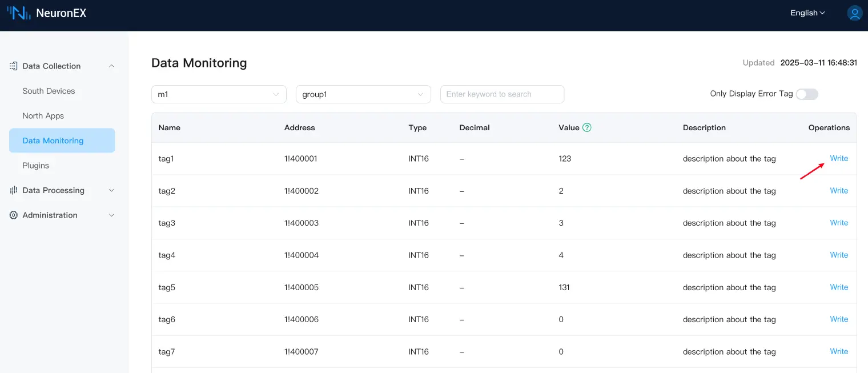Collapse the Data Collection menu chevron
868x373 pixels.
pyautogui.click(x=111, y=66)
